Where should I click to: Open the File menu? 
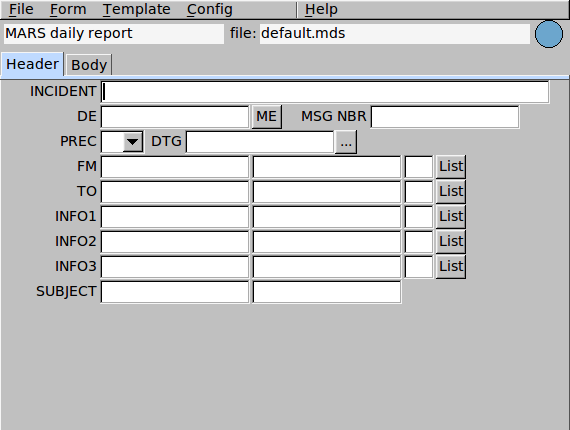[21, 9]
